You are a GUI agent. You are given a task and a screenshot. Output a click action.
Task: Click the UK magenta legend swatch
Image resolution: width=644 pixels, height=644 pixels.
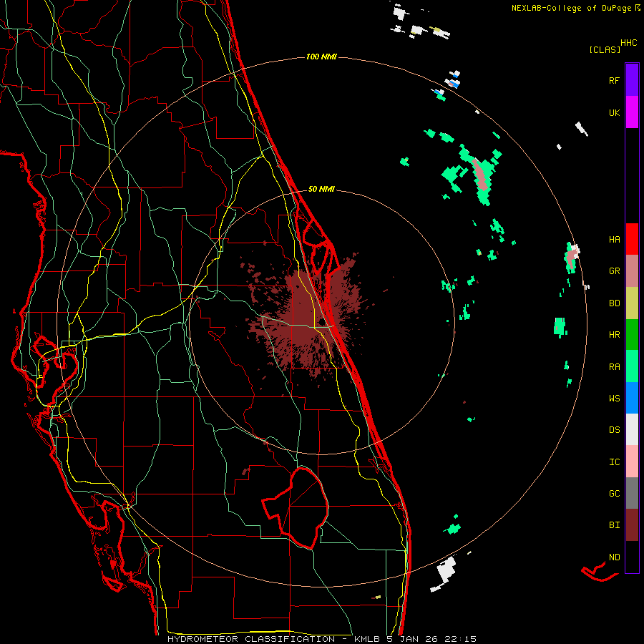(x=632, y=112)
